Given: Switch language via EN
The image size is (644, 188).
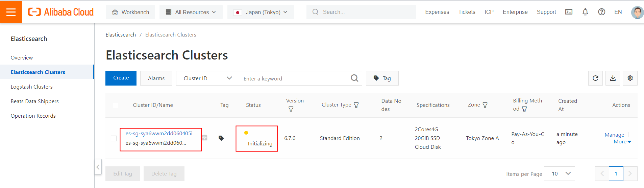Looking at the screenshot, I should [x=618, y=12].
